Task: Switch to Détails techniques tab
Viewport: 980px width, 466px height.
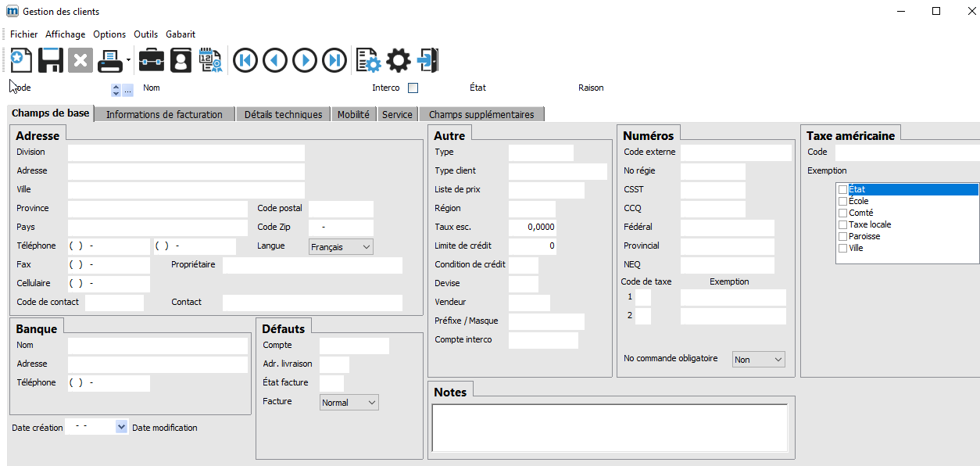Action: click(x=283, y=114)
